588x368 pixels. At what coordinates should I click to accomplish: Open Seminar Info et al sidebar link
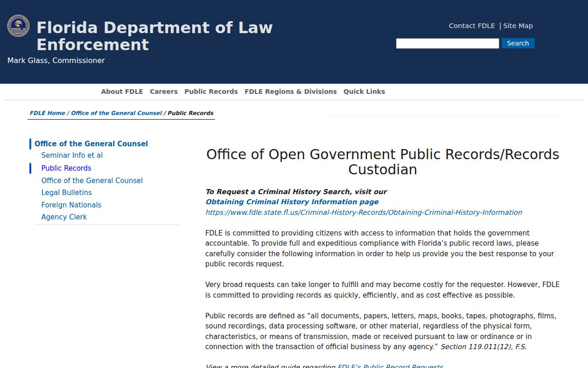(x=72, y=155)
